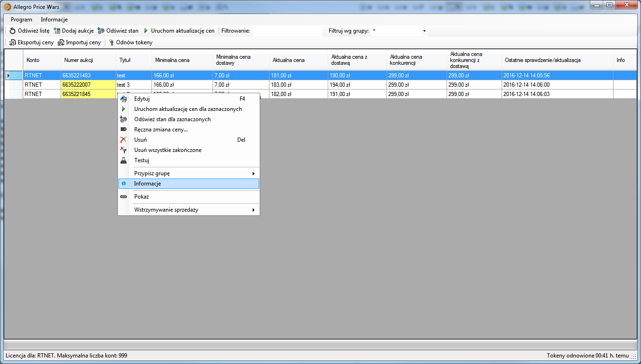
Task: Click the red X Usuń icon
Action: (x=124, y=140)
